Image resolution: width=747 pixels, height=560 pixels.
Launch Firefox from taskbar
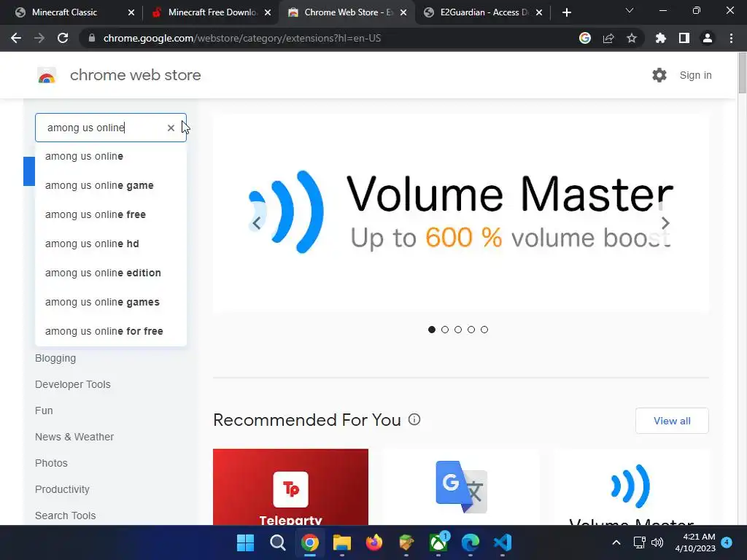[374, 542]
